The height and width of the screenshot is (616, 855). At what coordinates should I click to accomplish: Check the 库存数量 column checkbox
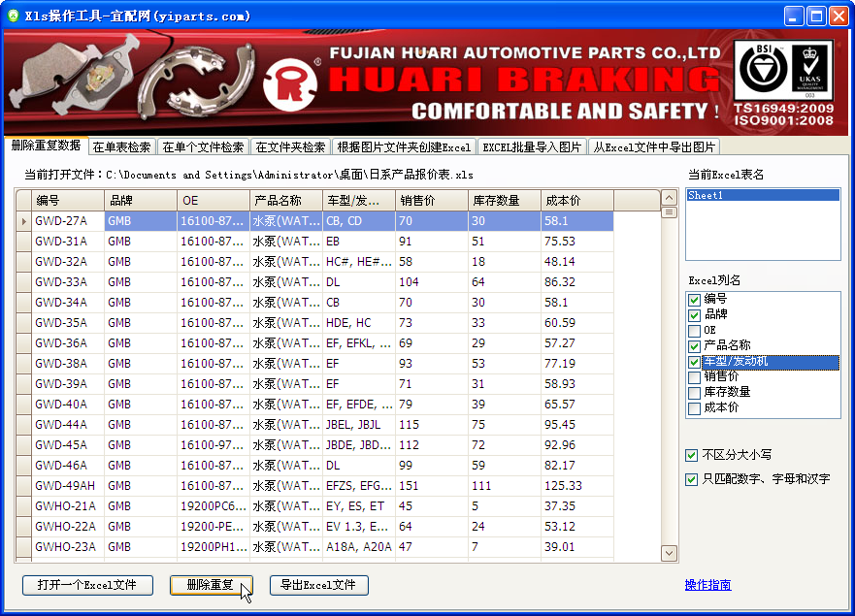(x=694, y=393)
